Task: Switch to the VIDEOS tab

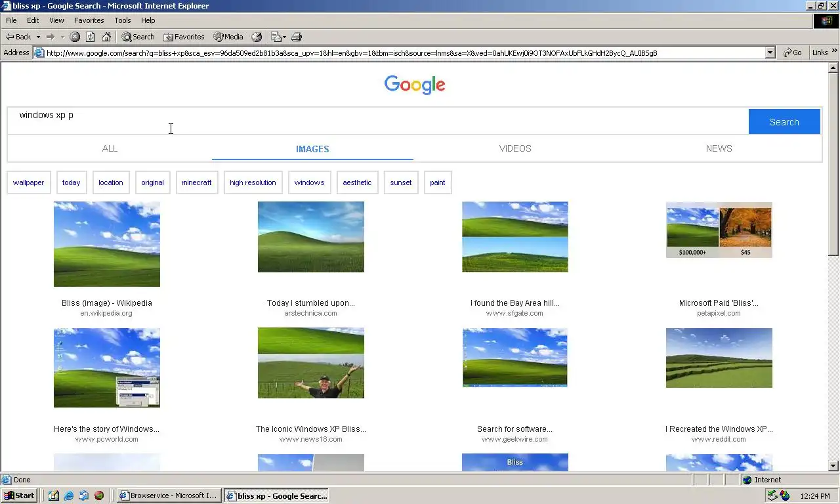Action: [x=515, y=148]
